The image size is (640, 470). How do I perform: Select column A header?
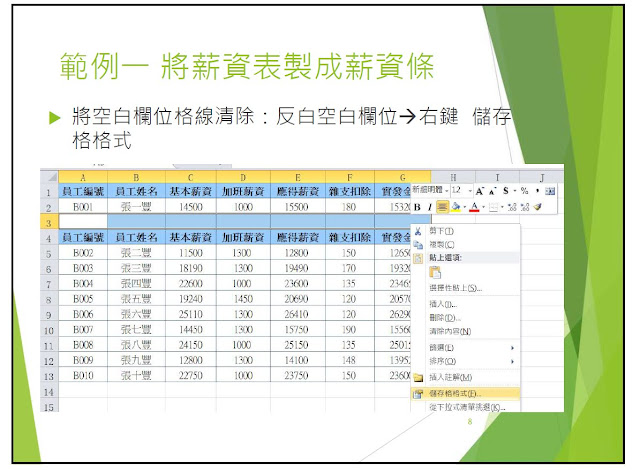(x=83, y=177)
